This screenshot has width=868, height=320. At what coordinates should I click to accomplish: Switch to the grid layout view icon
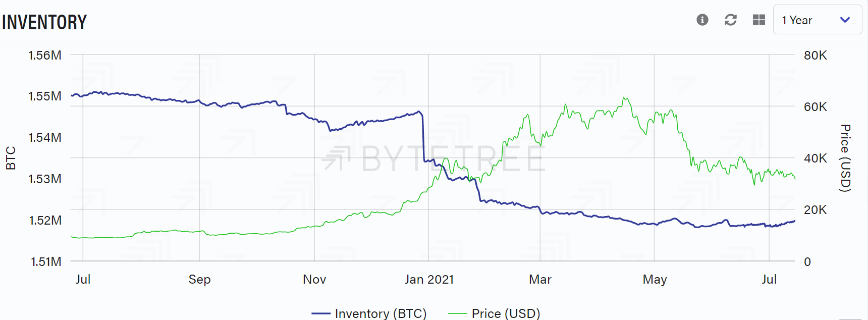(x=758, y=20)
